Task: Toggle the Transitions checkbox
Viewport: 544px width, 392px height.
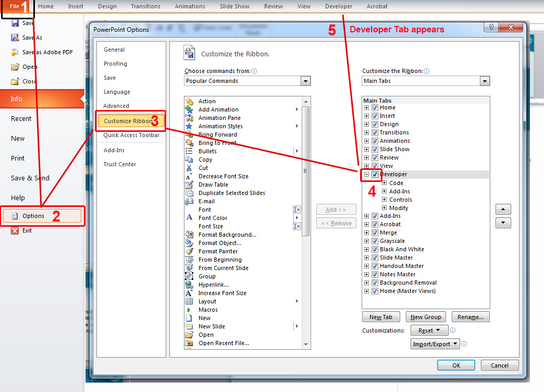Action: 375,132
